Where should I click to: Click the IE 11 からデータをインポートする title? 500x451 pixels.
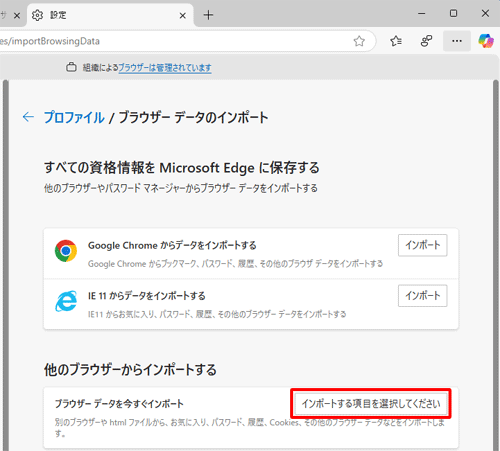click(x=147, y=296)
